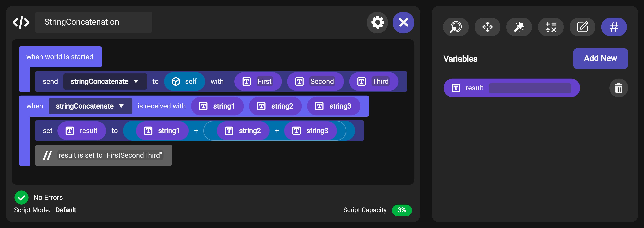Expand stringConcatenate dropdown in when block
The image size is (644, 228).
point(90,106)
